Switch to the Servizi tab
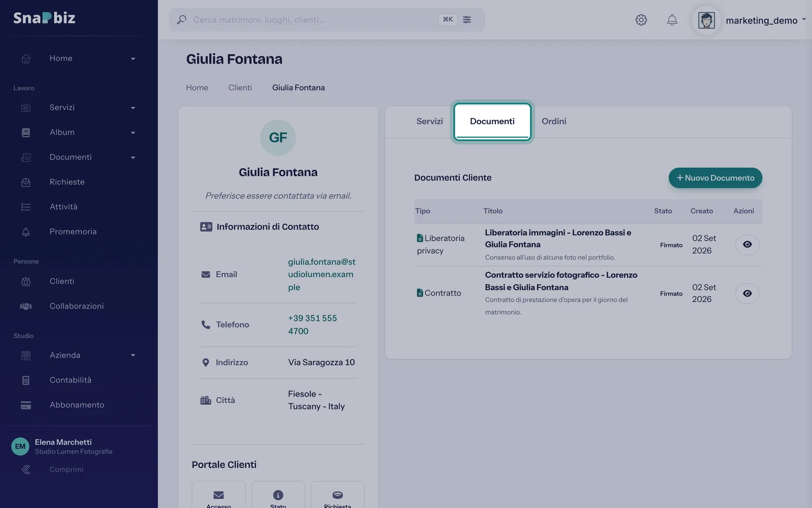This screenshot has width=812, height=508. tap(429, 121)
